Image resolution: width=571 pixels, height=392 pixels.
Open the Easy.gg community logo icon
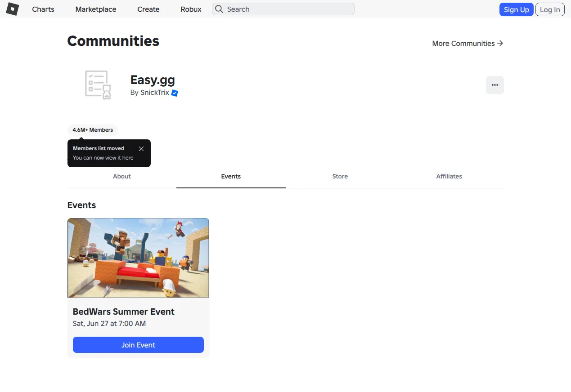click(98, 85)
